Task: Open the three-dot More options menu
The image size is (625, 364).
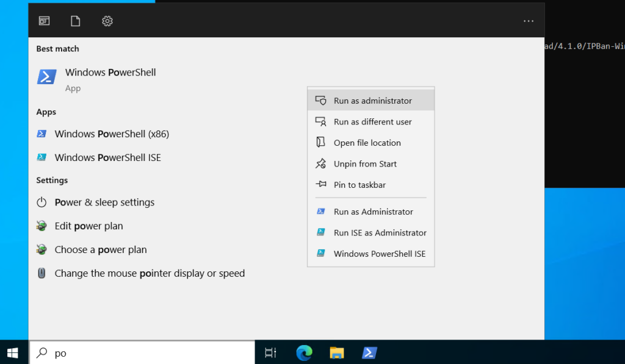Action: click(528, 21)
